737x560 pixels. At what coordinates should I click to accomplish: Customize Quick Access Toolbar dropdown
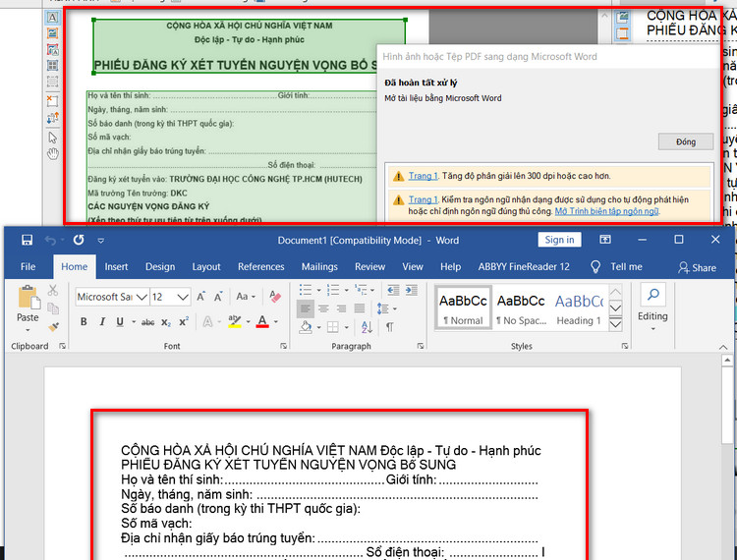tap(100, 241)
